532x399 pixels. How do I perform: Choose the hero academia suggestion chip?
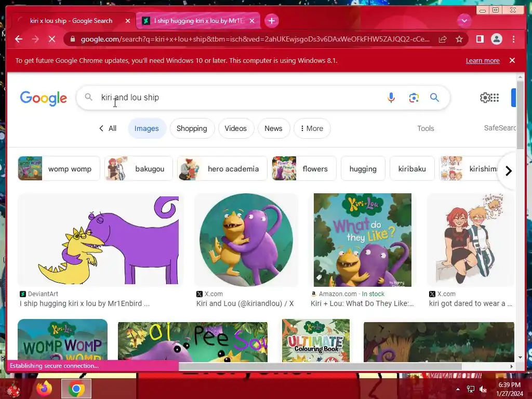(222, 169)
